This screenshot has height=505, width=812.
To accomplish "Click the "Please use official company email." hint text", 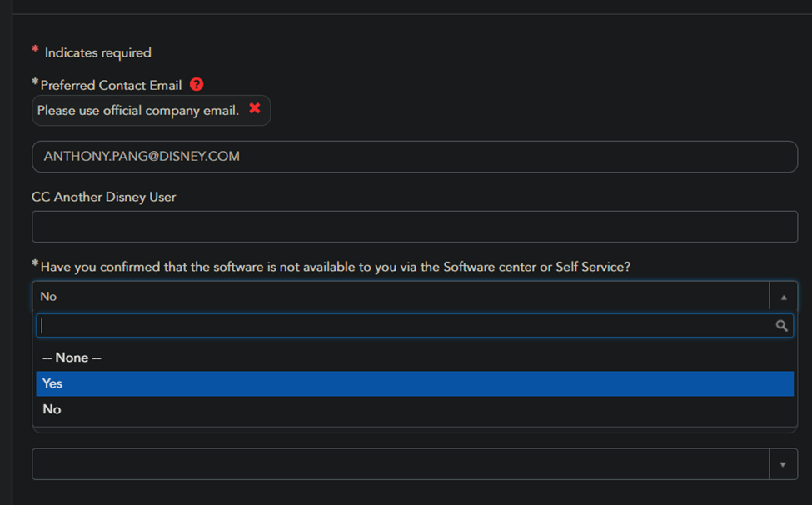I will coord(138,110).
